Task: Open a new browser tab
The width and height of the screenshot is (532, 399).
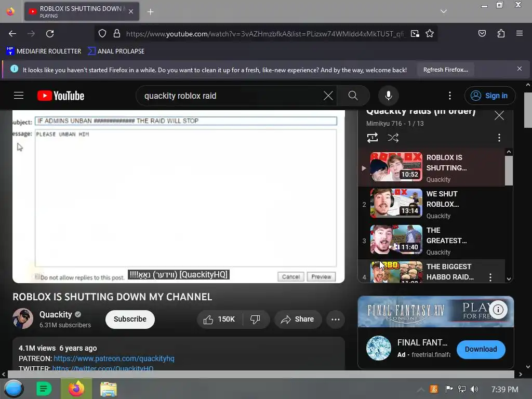Action: (150, 12)
